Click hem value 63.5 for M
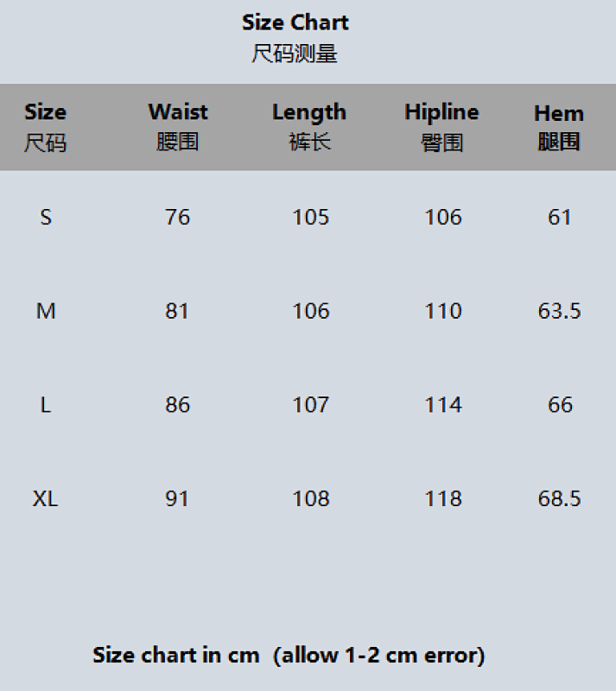 click(560, 311)
